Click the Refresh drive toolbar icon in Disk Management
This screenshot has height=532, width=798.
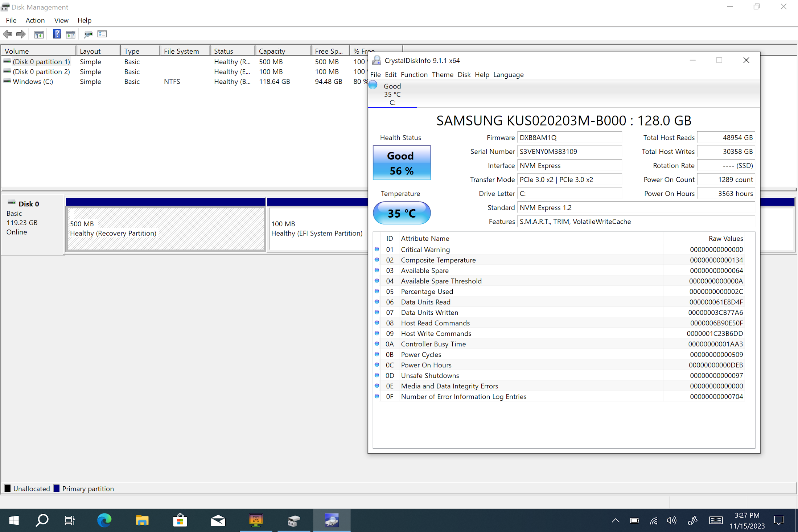[x=88, y=34]
